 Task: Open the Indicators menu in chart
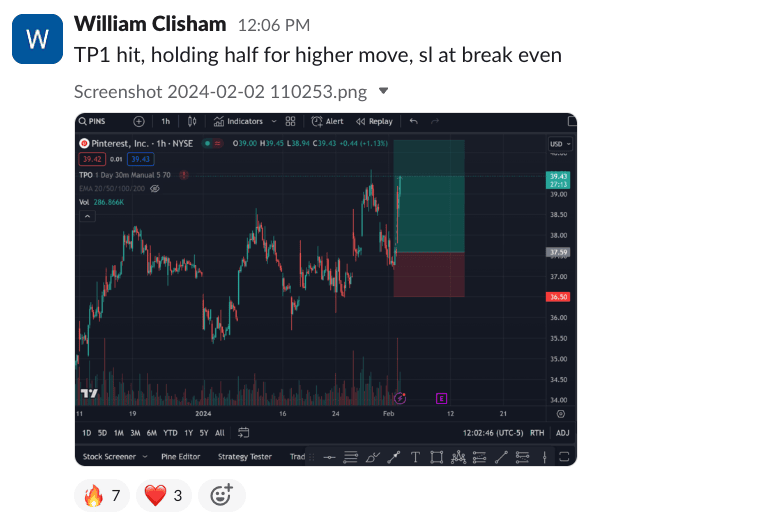(239, 121)
